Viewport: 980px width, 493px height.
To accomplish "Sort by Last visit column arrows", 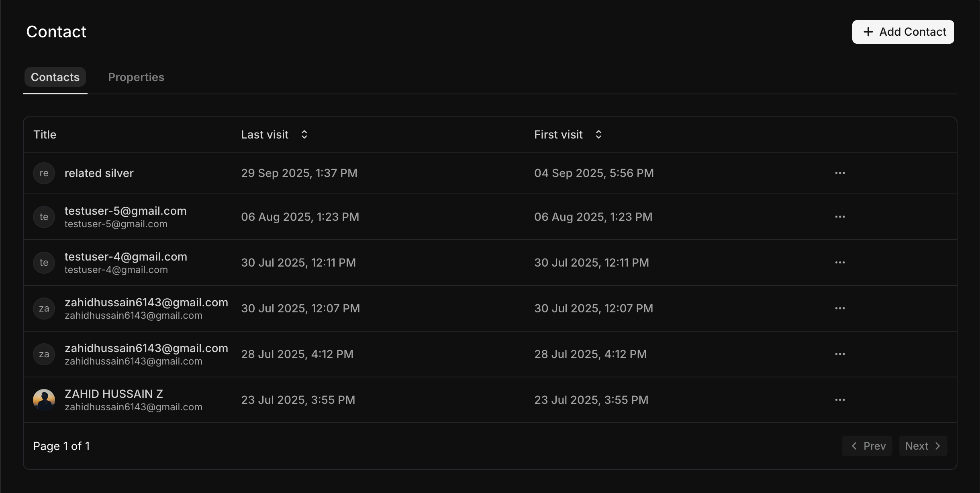I will 304,134.
